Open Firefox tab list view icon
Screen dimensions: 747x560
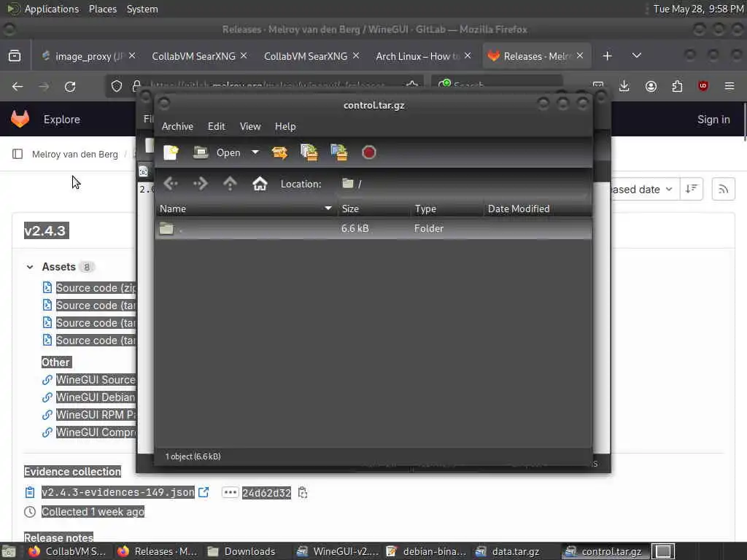pyautogui.click(x=15, y=55)
